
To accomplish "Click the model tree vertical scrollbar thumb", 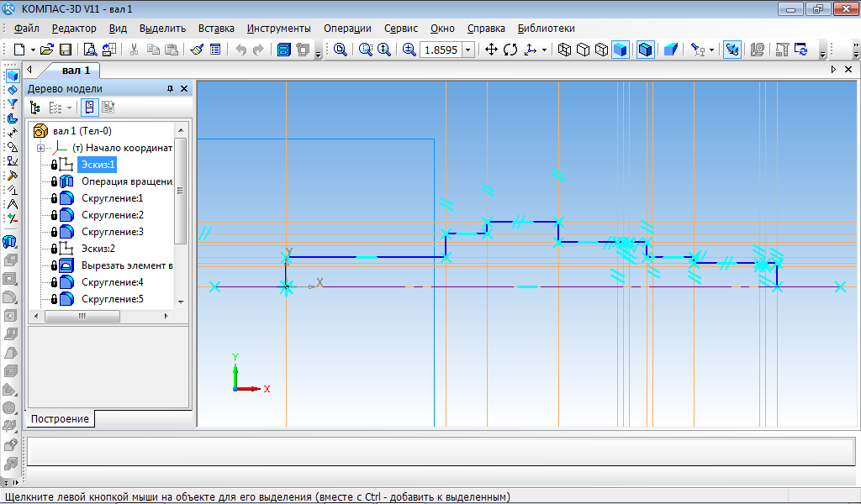I will pyautogui.click(x=180, y=191).
